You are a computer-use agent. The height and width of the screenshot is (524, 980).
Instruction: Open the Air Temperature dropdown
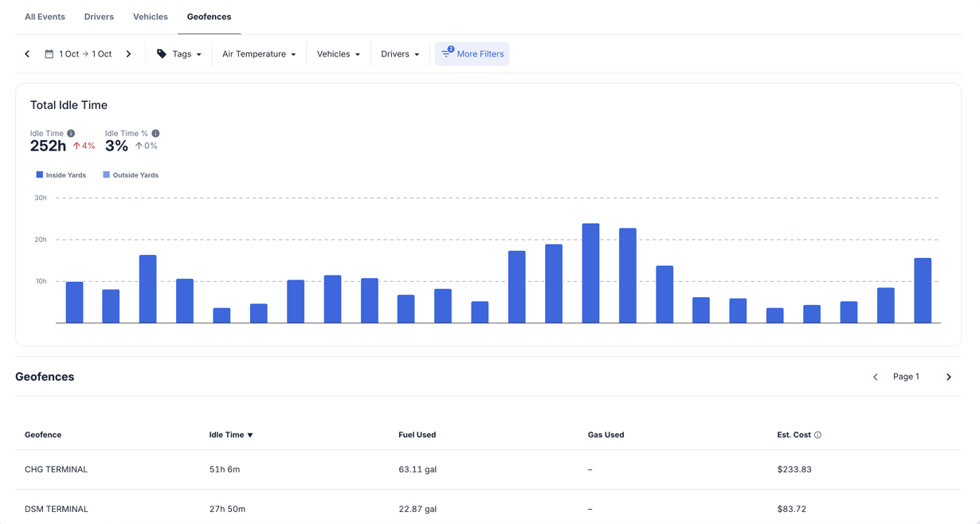tap(259, 54)
